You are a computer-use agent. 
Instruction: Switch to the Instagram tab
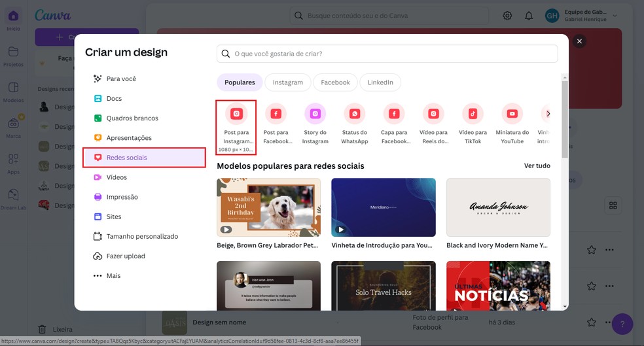287,82
